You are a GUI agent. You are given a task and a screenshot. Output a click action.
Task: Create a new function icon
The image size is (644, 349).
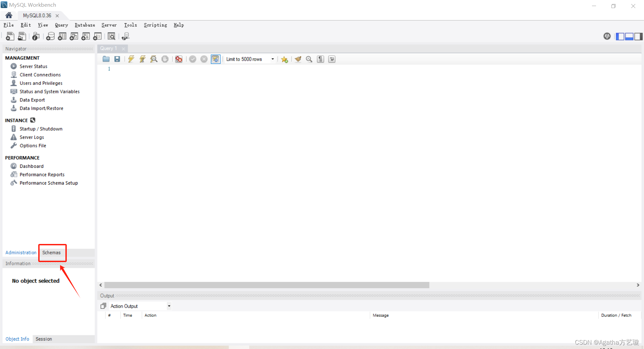pyautogui.click(x=97, y=36)
